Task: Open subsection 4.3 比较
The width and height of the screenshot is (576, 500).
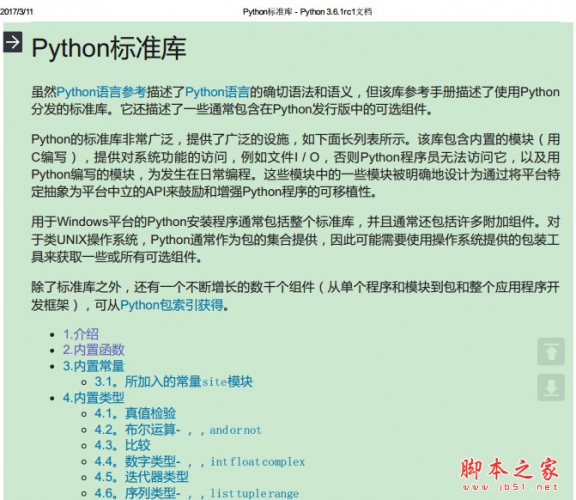Action: coord(122,445)
